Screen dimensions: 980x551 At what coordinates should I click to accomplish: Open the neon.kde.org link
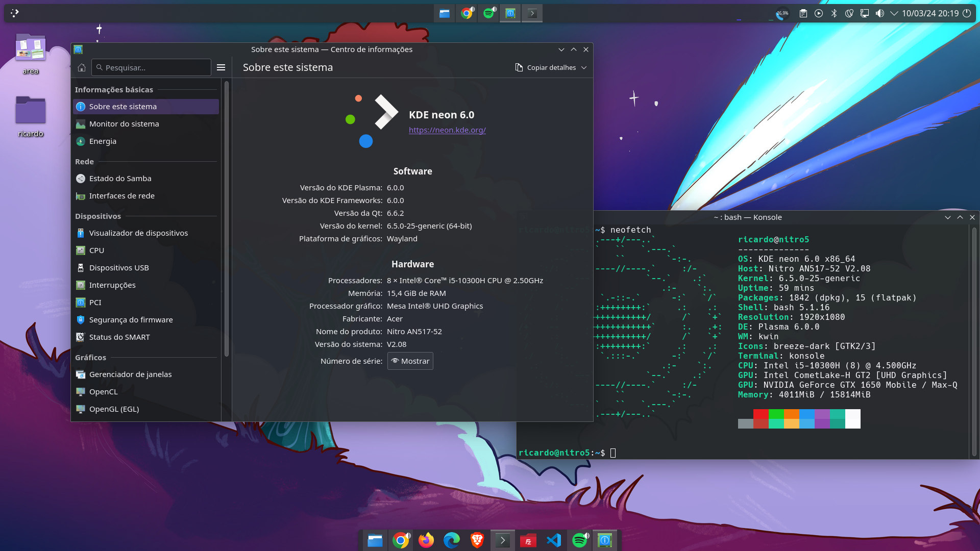(x=447, y=130)
